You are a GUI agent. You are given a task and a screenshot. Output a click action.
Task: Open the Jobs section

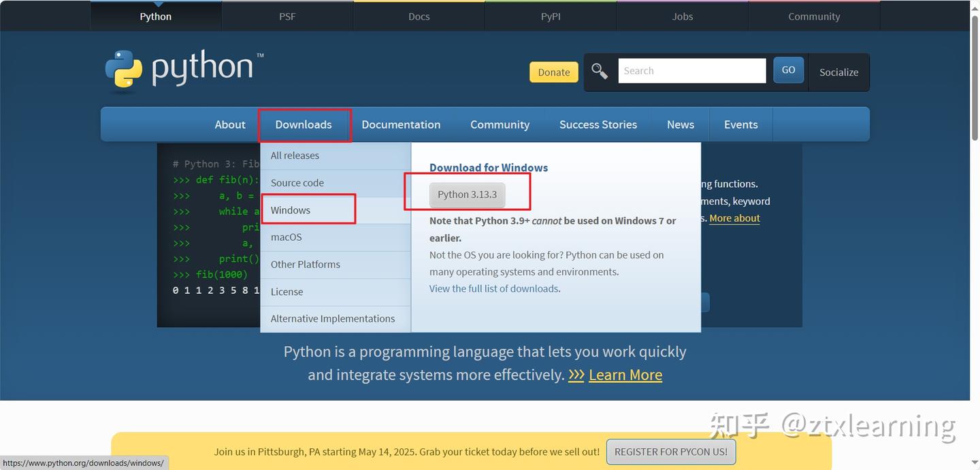click(x=681, y=16)
